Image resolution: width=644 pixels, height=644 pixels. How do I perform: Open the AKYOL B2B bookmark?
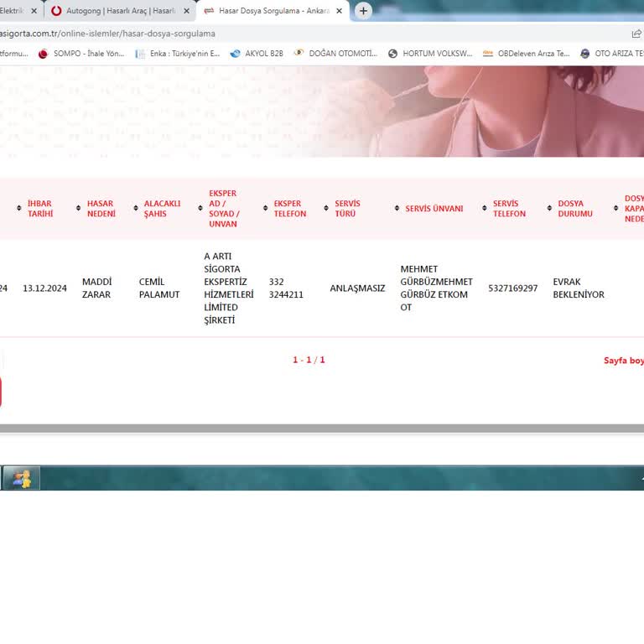coord(257,54)
